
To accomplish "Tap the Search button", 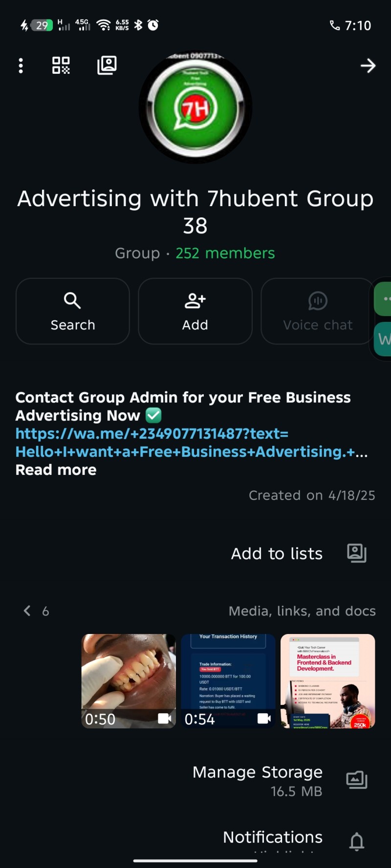I will [73, 311].
